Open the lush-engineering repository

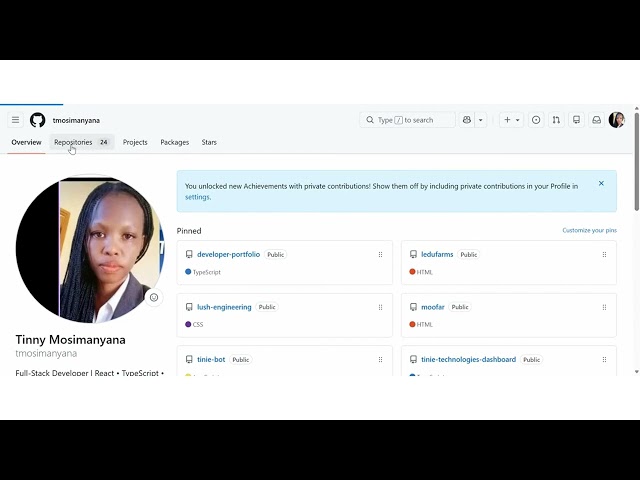pos(224,307)
